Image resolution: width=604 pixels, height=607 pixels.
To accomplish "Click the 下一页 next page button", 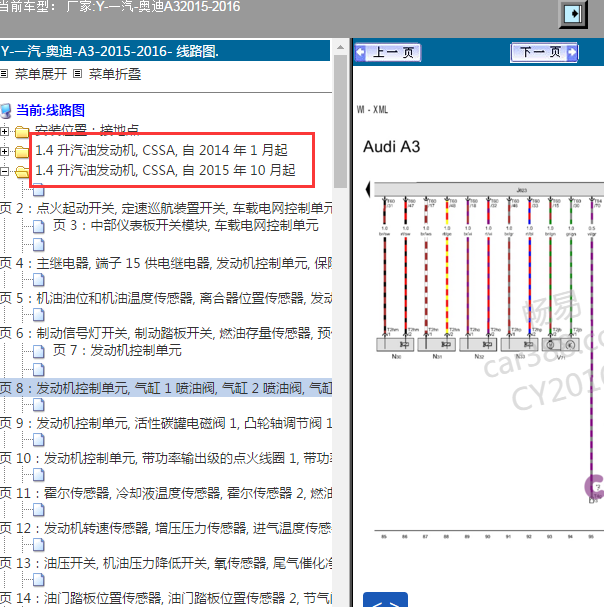I will [544, 52].
